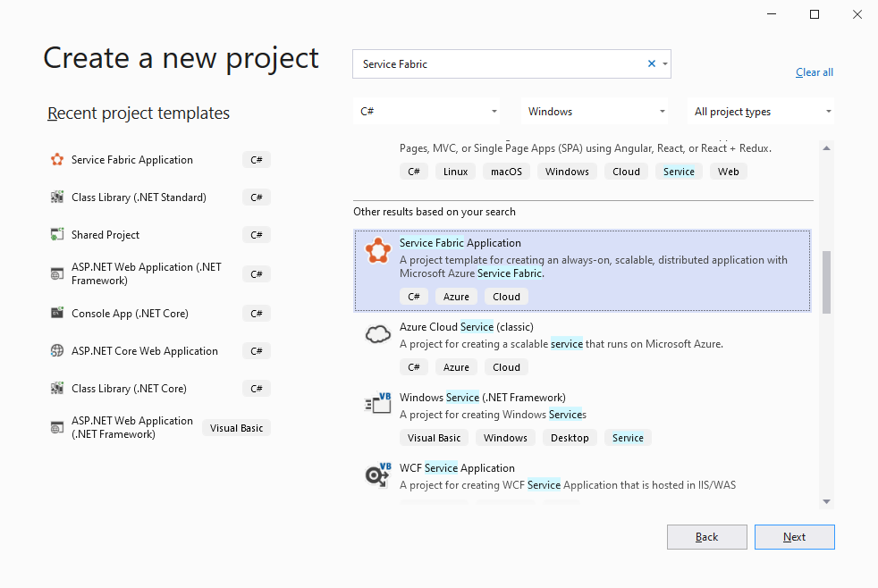878x588 pixels.
Task: Select the WCF Service Application template
Action: [582, 480]
